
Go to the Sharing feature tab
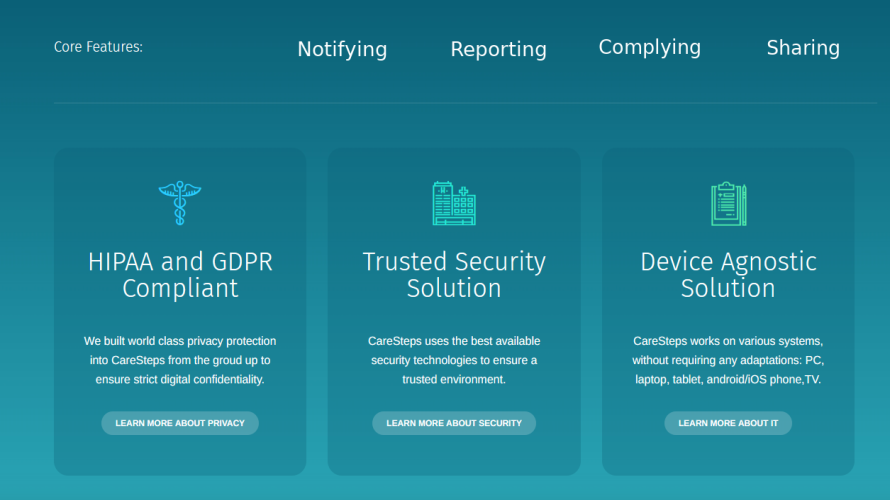coord(803,48)
